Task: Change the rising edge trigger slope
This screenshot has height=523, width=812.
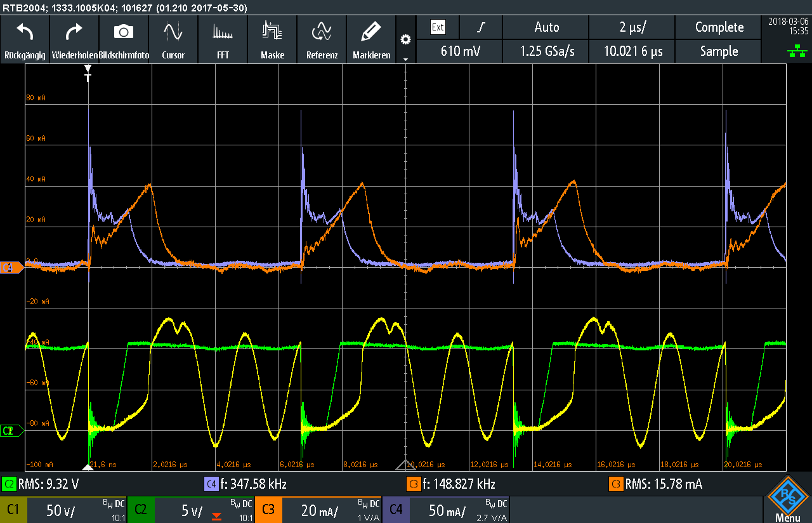Action: coord(481,27)
